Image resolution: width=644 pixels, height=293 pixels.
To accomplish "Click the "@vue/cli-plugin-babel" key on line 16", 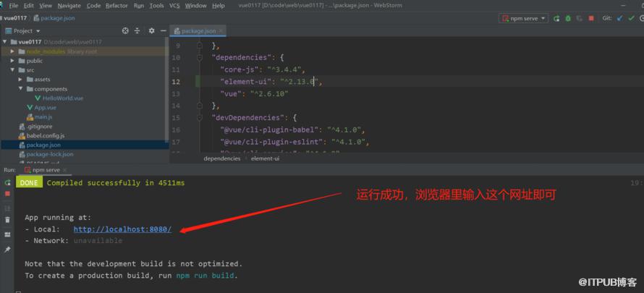I will [x=269, y=130].
